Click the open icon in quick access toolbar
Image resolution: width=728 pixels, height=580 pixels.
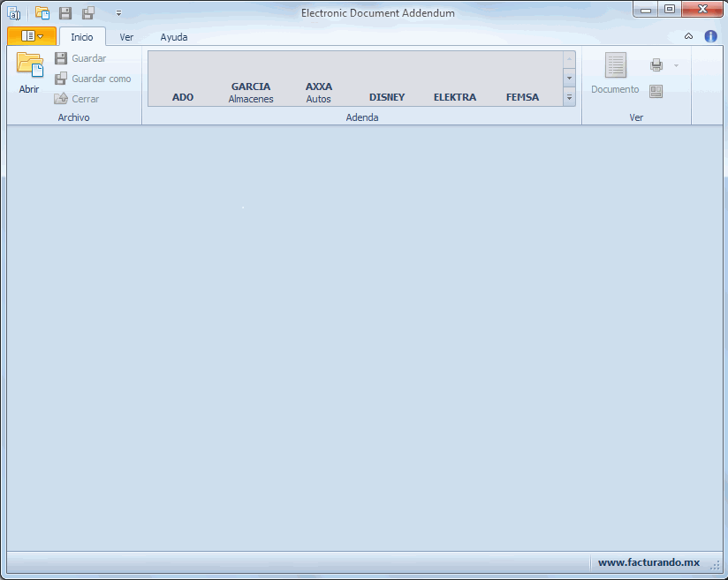[x=42, y=13]
